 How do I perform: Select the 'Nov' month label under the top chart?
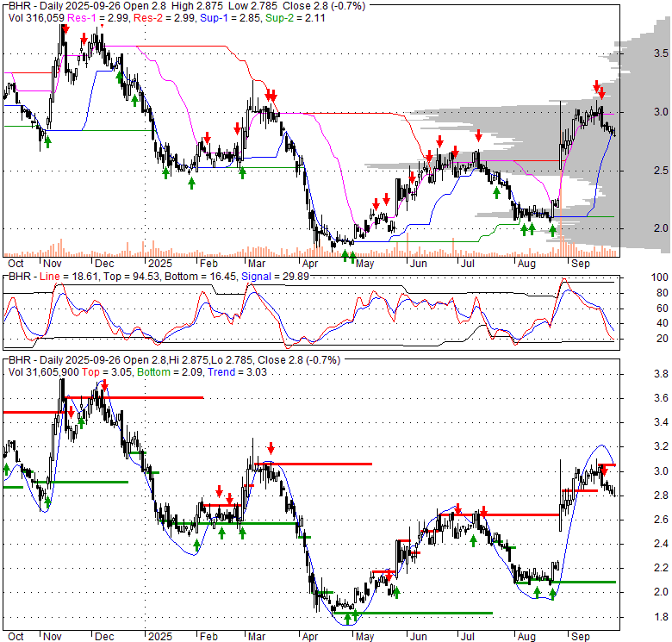(53, 263)
